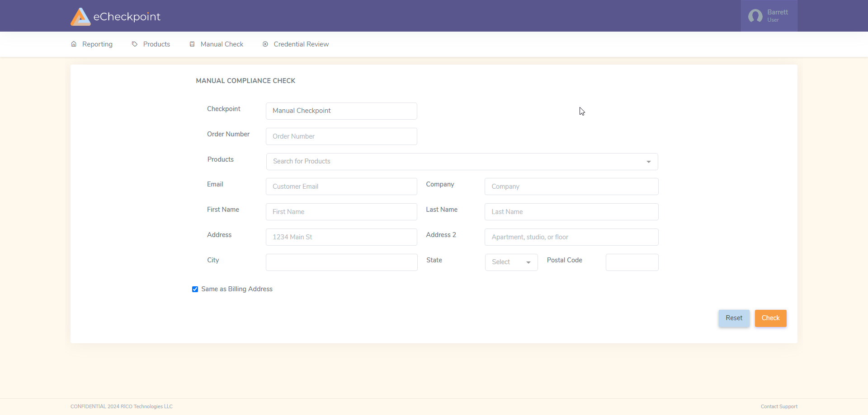Viewport: 868px width, 415px height.
Task: Open the Contact Support link
Action: [x=779, y=407]
